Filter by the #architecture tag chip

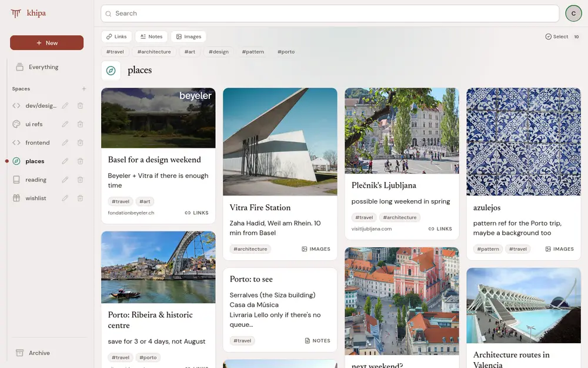point(154,52)
